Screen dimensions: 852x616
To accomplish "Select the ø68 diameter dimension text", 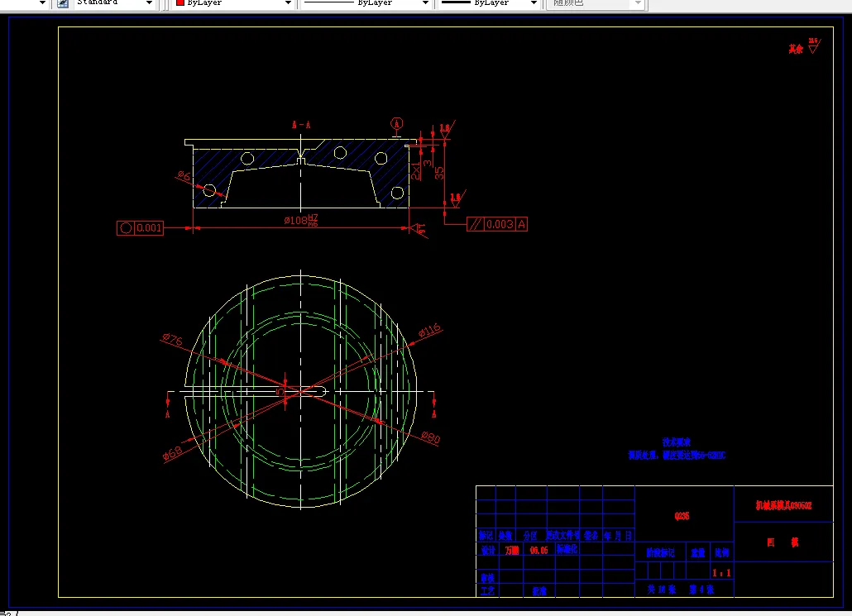I will click(172, 454).
